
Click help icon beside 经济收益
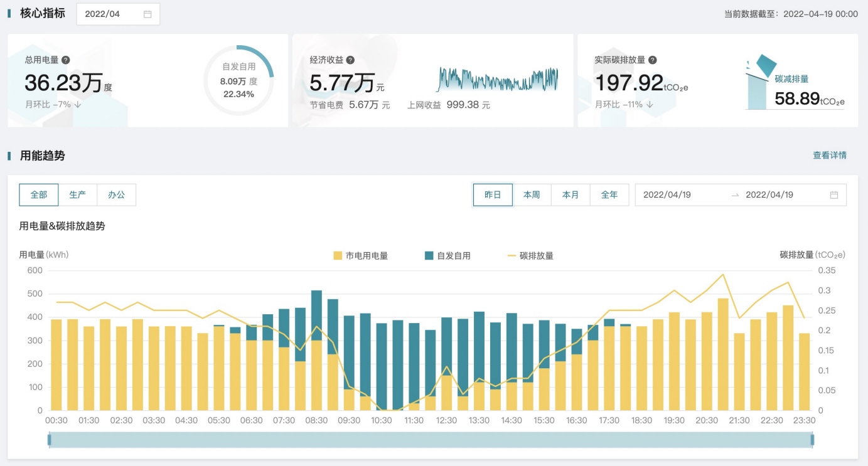pos(350,60)
